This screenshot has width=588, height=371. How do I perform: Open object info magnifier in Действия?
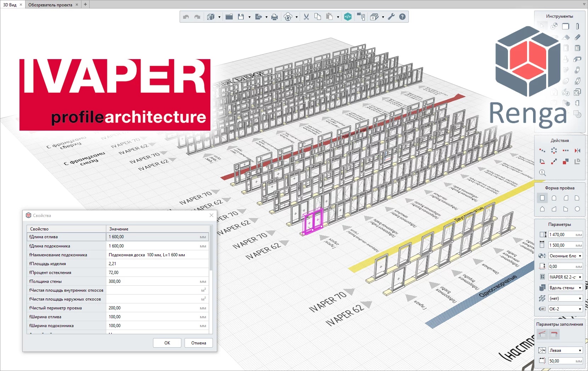click(x=542, y=173)
